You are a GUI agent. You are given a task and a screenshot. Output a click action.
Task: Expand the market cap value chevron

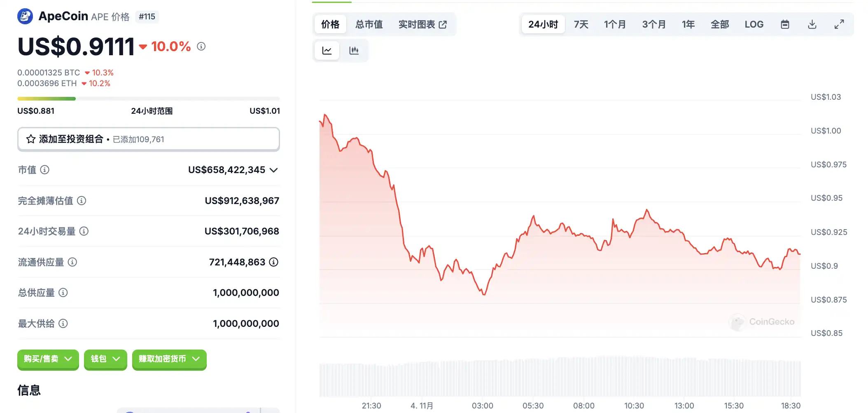(x=274, y=170)
